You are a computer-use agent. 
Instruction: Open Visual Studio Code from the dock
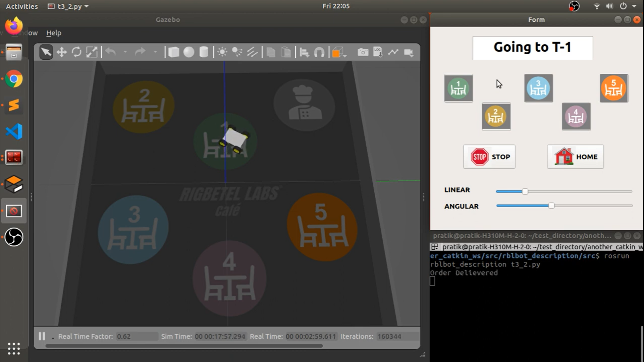[14, 131]
